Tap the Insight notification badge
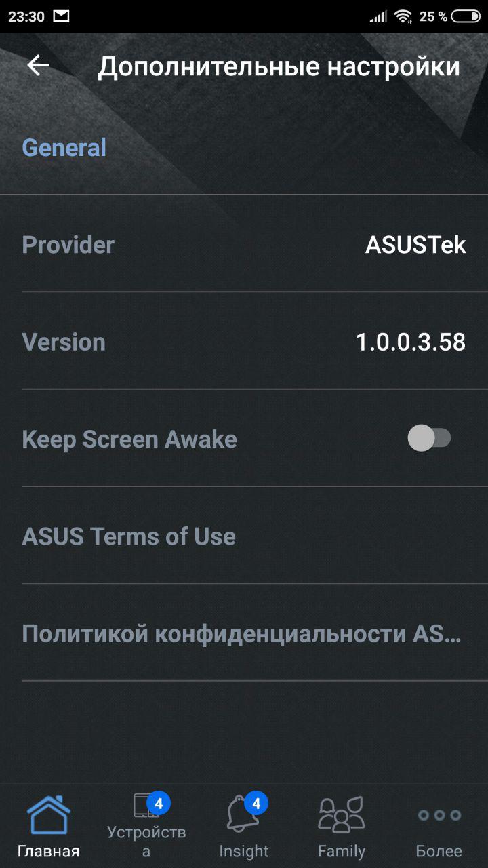 click(256, 804)
